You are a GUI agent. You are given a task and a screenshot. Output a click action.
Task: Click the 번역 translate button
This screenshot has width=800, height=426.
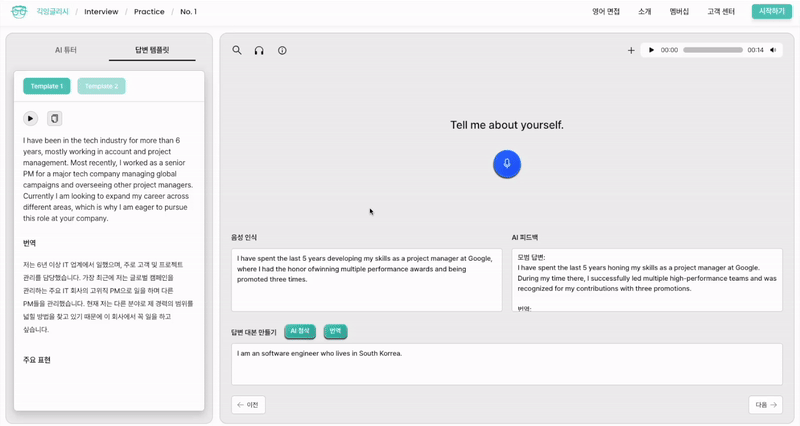(x=335, y=331)
